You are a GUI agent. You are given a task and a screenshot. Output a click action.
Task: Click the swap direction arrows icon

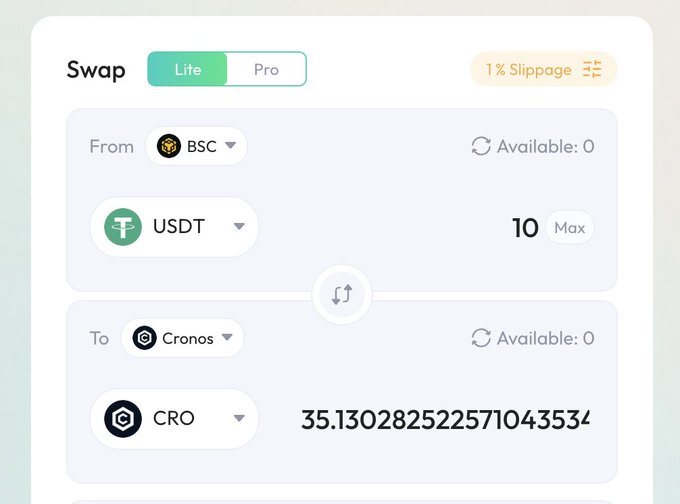342,295
